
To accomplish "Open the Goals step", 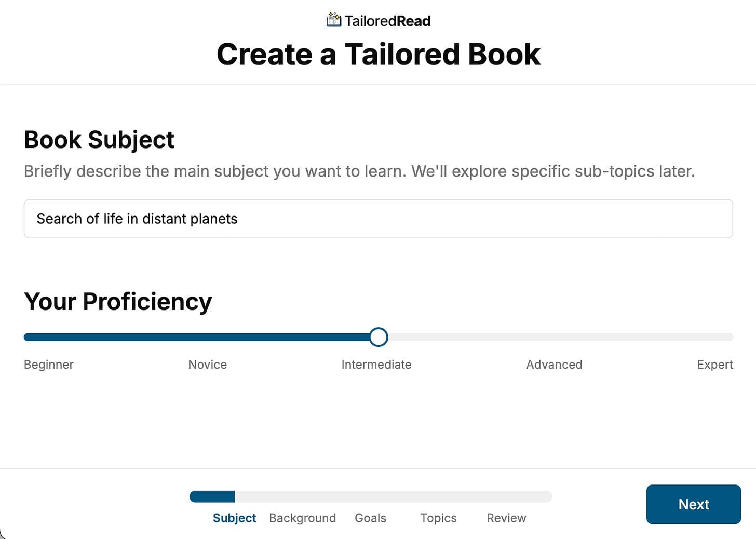I will [x=370, y=518].
